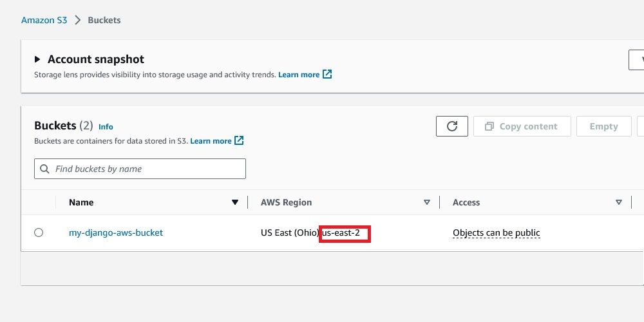Open Learn more link about bucket containers

point(211,141)
